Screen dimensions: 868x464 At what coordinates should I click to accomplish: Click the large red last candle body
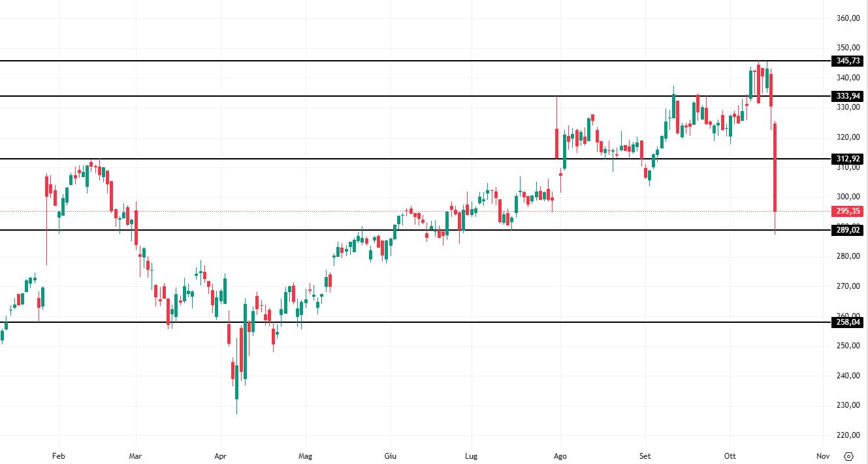point(775,167)
